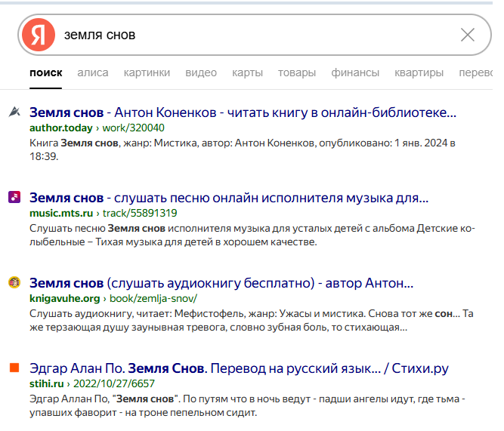This screenshot has width=504, height=431.
Task: Open the Эдгар Алан По Стихи.ру result
Action: [239, 369]
